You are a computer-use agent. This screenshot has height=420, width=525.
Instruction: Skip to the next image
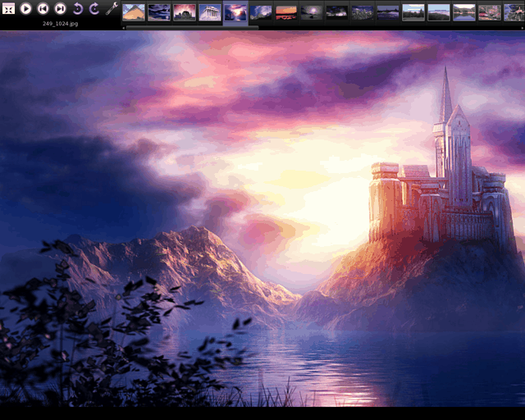(60, 8)
